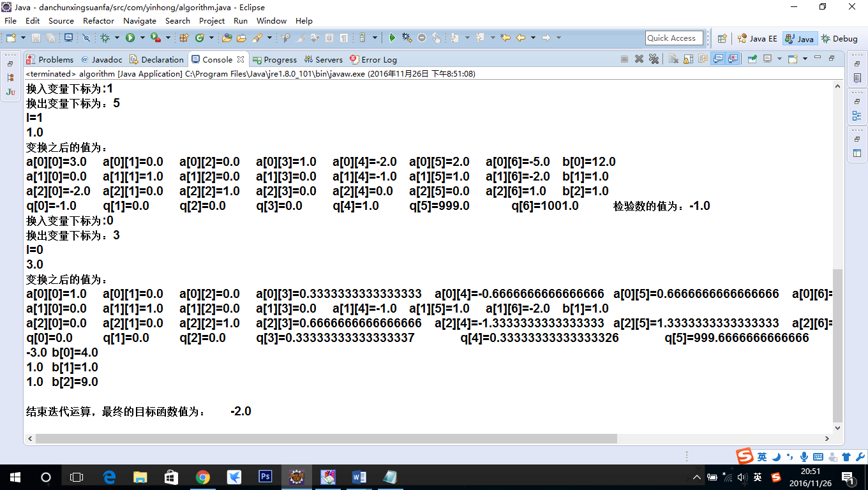The image size is (868, 490).
Task: Open Microsoft Word from the taskbar
Action: pyautogui.click(x=359, y=477)
